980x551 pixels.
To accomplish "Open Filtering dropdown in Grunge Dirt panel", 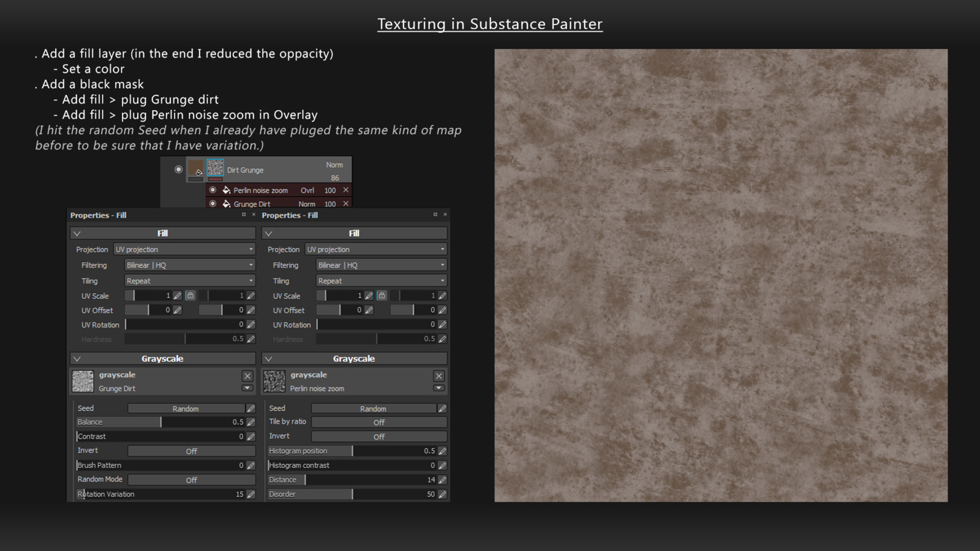I will (x=190, y=265).
